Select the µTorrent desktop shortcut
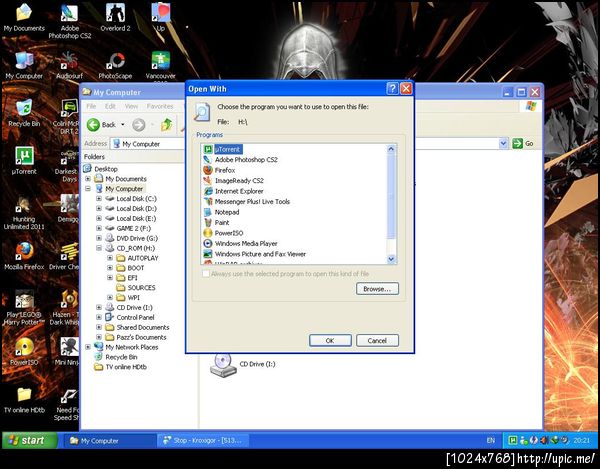Image resolution: width=600 pixels, height=469 pixels. 24,161
